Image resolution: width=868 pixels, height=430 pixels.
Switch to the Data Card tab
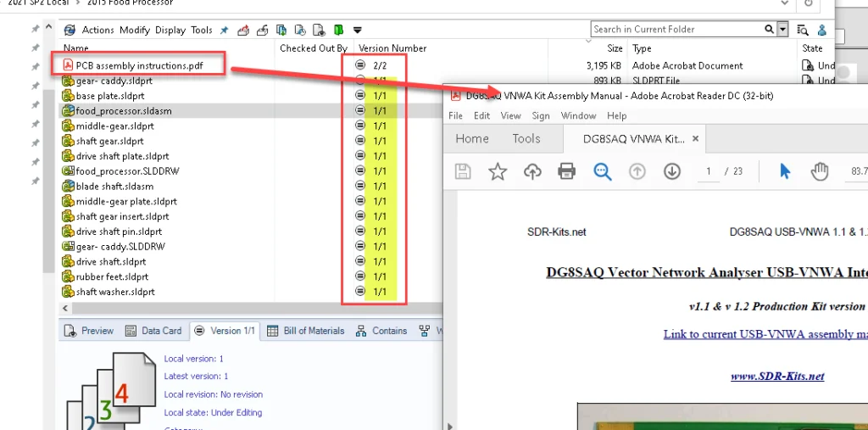coord(154,331)
